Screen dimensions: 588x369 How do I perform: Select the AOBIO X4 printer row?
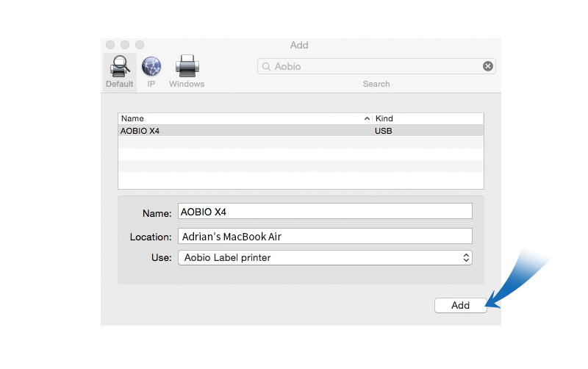click(x=301, y=131)
